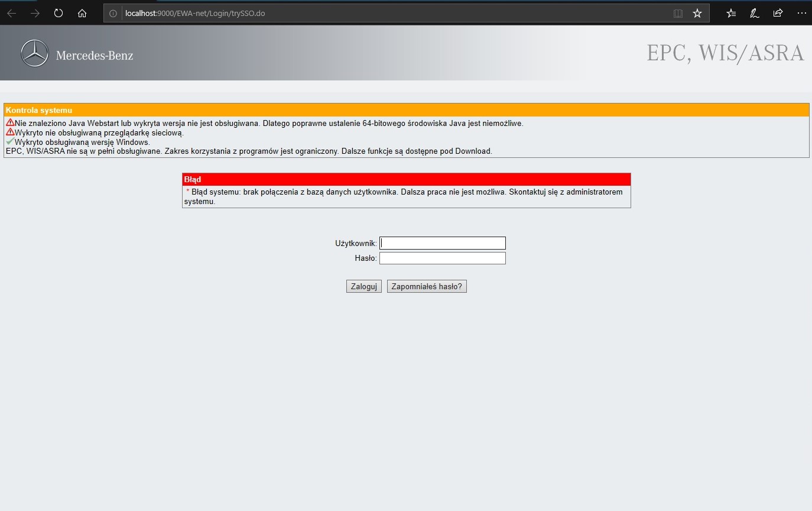The image size is (812, 511).
Task: Click the Hasło: label
Action: (366, 258)
